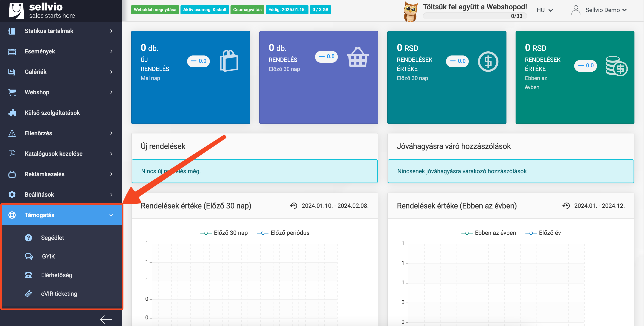
Task: Click the 0/33 progress bar
Action: 474,16
